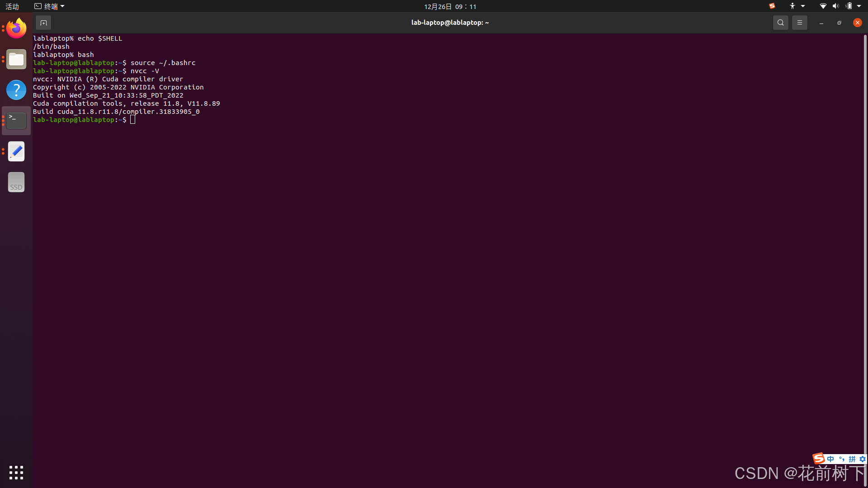The width and height of the screenshot is (868, 488).
Task: Click the terminal prompt cursor to type
Action: tap(132, 119)
